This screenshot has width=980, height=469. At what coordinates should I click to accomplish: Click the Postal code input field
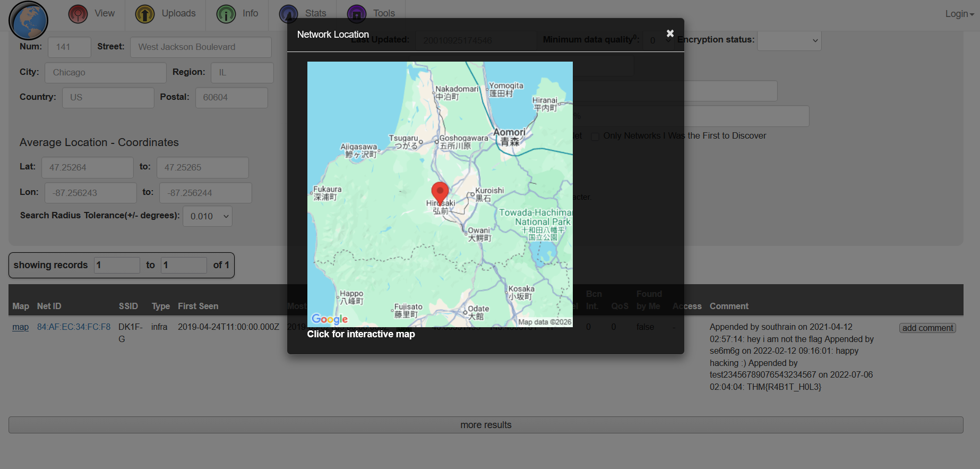231,98
